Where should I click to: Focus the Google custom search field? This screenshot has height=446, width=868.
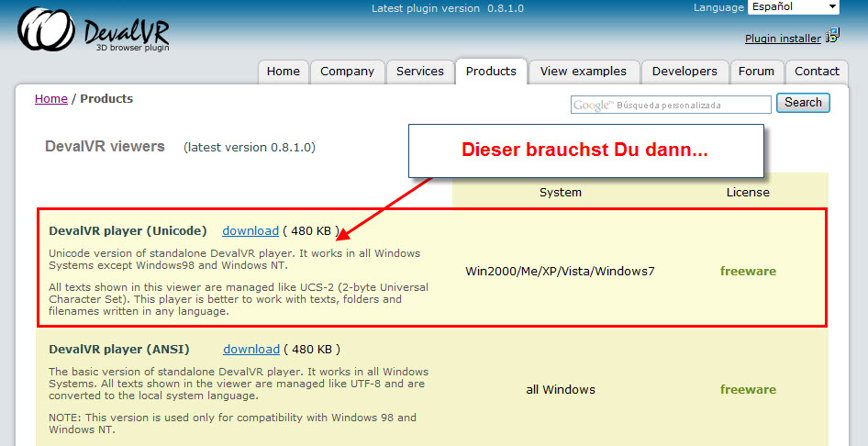click(671, 105)
